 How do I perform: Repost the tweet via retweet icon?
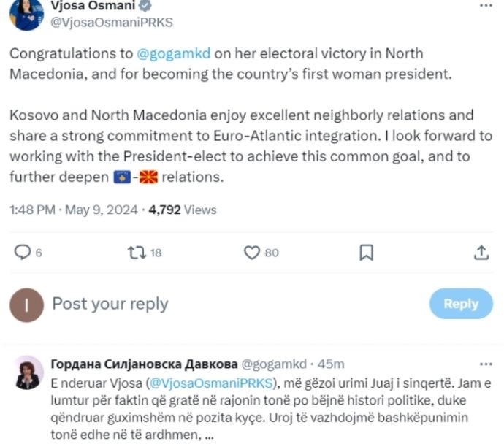click(136, 253)
